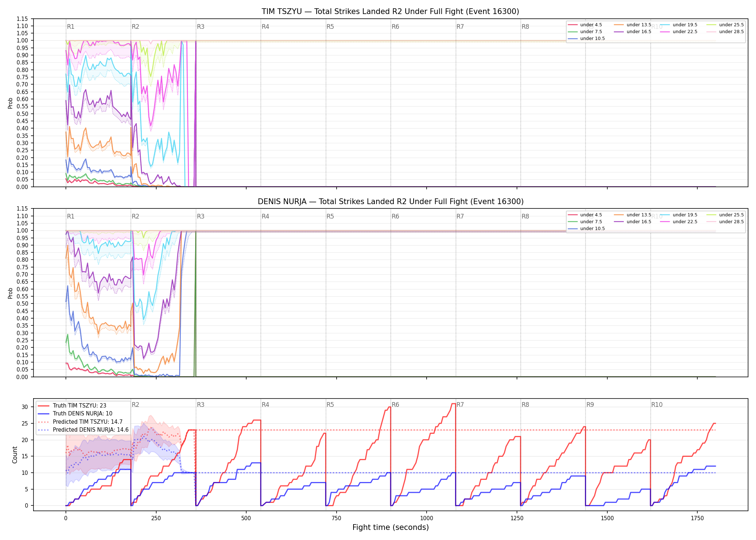Image resolution: width=756 pixels, height=540 pixels.
Task: Click the R5 marker in the top chart
Action: click(330, 27)
